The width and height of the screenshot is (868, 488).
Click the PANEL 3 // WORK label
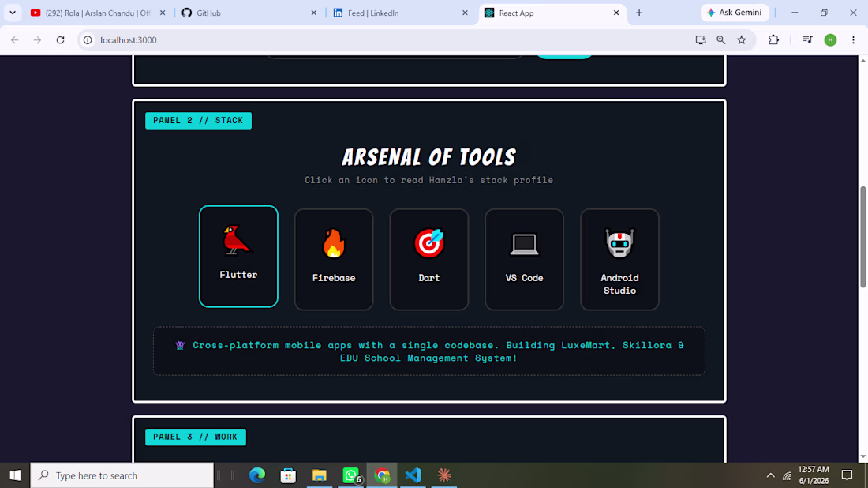[x=196, y=437]
